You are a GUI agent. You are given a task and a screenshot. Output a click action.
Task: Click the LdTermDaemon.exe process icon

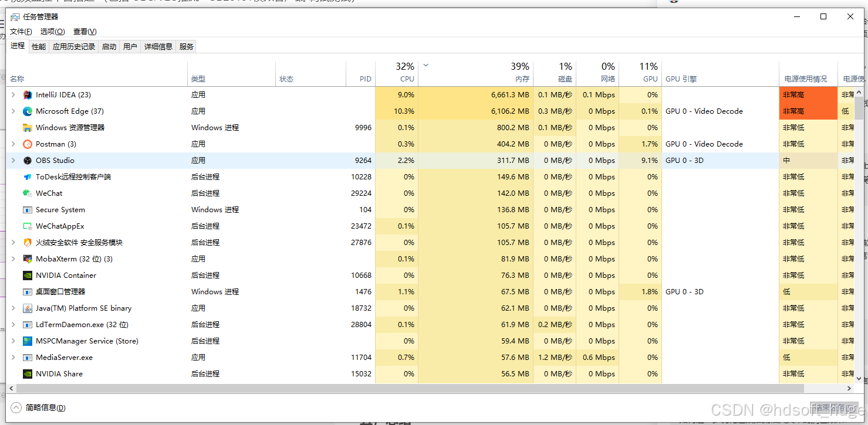pyautogui.click(x=27, y=324)
